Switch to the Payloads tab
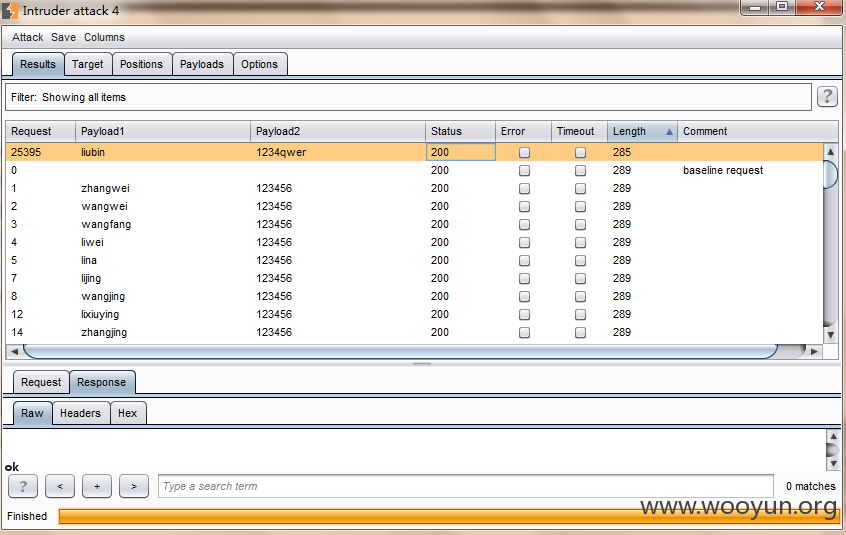The width and height of the screenshot is (846, 535). (x=202, y=64)
